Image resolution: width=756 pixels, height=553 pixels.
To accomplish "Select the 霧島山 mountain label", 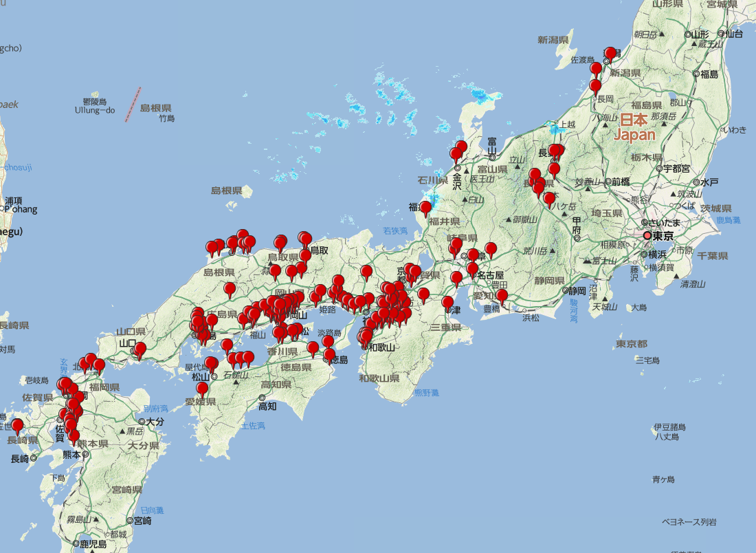I will (x=79, y=519).
